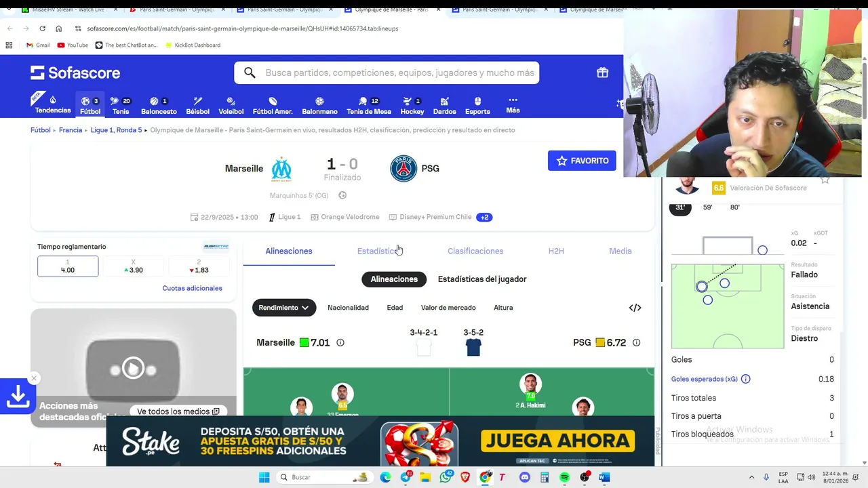Open the Dardos sport section
This screenshot has width=868, height=488.
pyautogui.click(x=444, y=105)
